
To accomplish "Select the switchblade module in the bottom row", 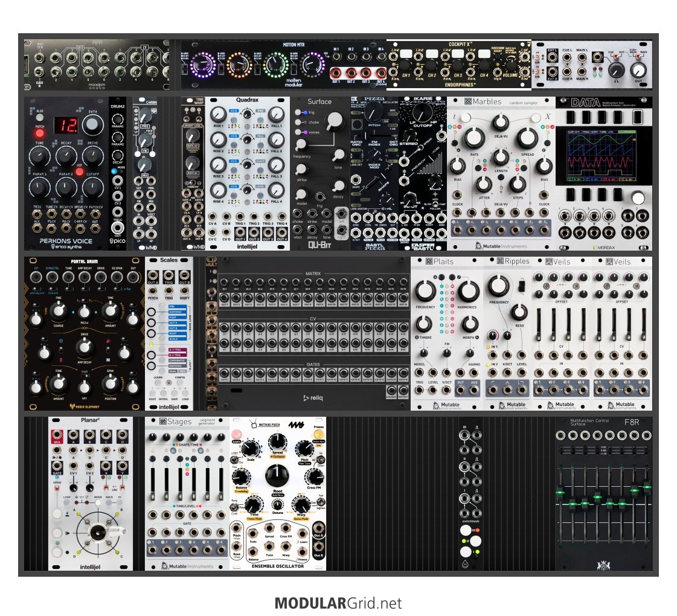I will pyautogui.click(x=470, y=494).
